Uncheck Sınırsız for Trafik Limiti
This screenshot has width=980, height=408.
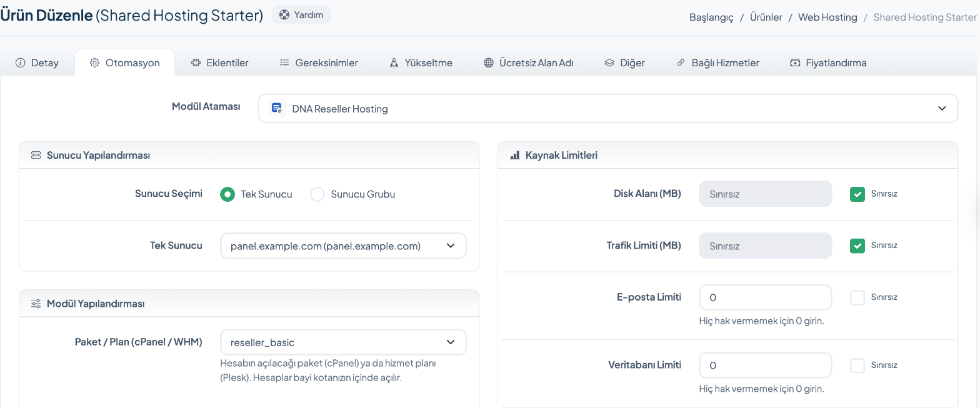click(x=857, y=246)
